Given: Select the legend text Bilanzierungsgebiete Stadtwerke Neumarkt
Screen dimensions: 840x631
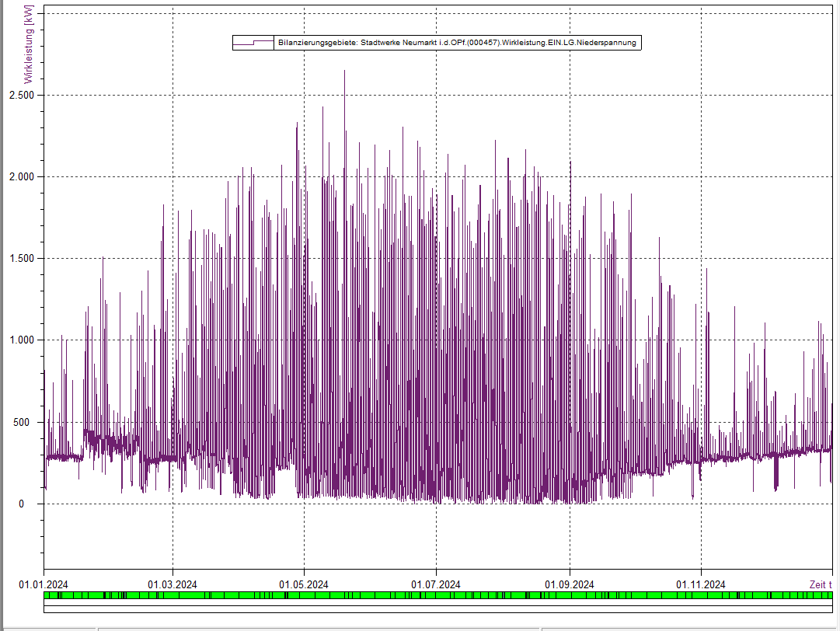Looking at the screenshot, I should click(x=457, y=44).
